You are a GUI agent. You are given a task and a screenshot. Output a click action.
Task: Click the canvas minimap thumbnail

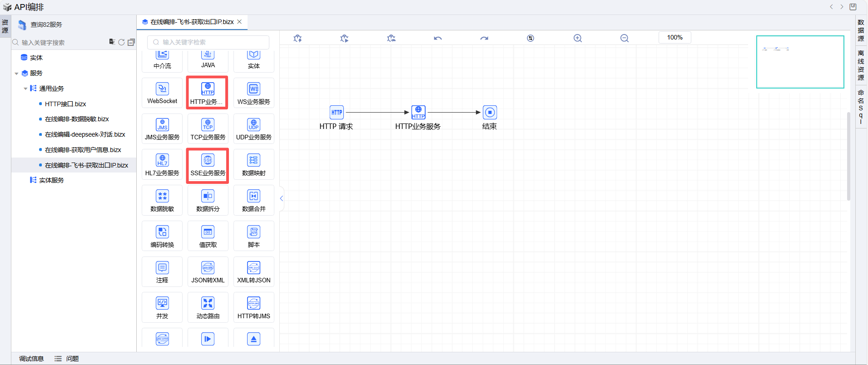coord(800,62)
